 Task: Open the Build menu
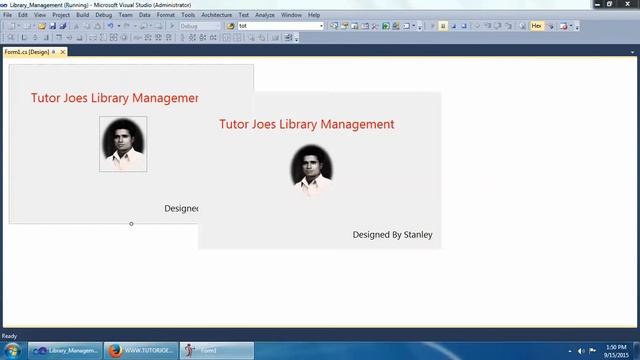pyautogui.click(x=82, y=15)
